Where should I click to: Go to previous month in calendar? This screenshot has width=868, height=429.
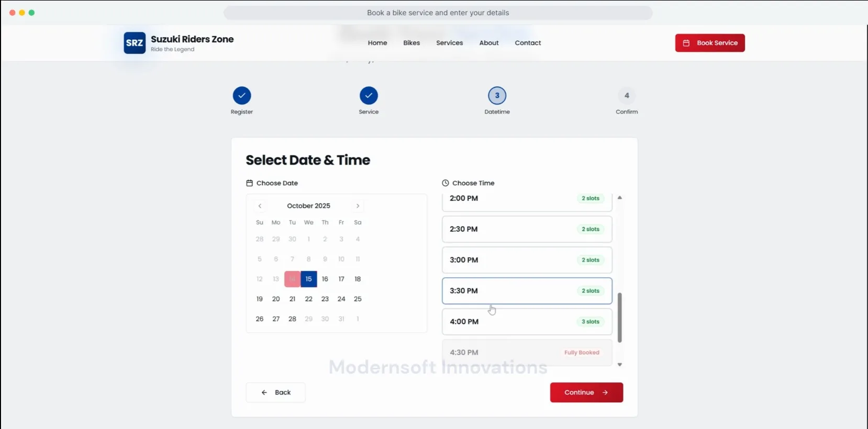click(260, 206)
